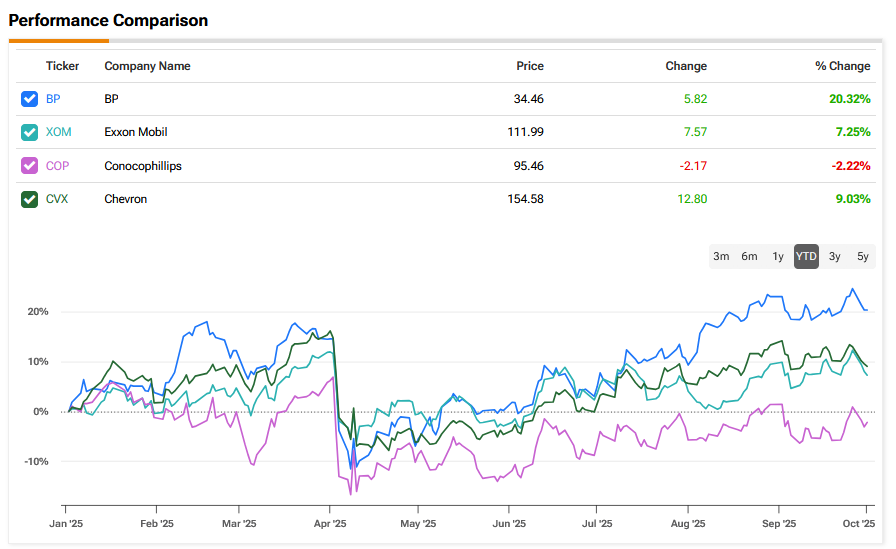Disable the COP Conocophillips checkbox
The image size is (896, 549).
click(x=29, y=166)
